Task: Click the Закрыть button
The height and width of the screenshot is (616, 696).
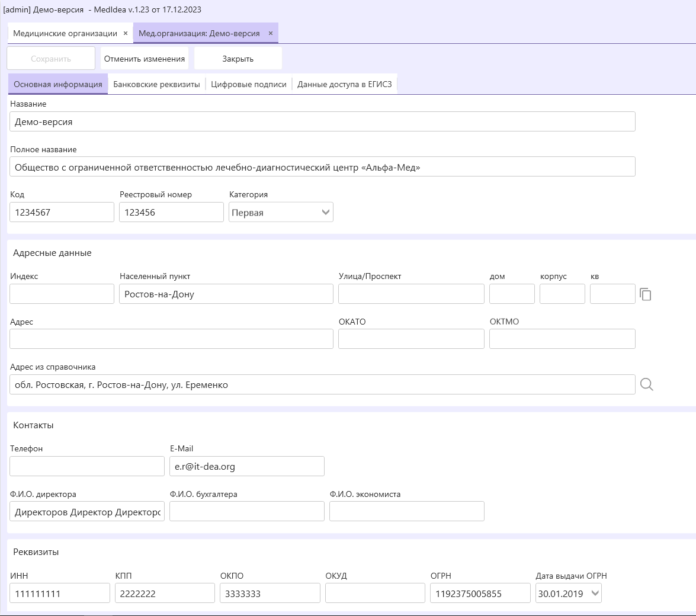Action: point(238,59)
